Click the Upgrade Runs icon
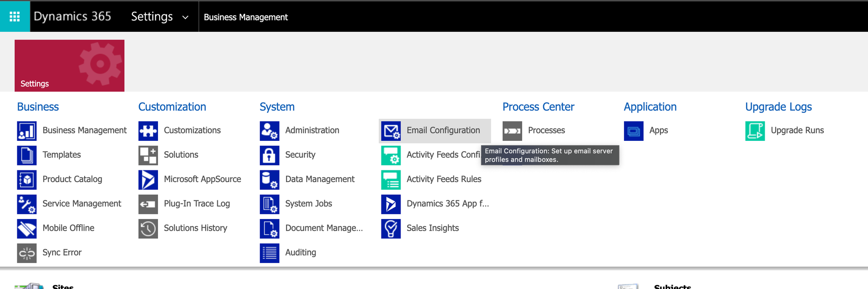The height and width of the screenshot is (289, 868). click(x=755, y=131)
